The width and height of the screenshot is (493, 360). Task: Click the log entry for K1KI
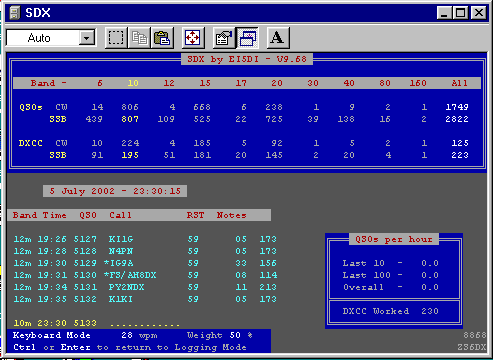[145, 299]
